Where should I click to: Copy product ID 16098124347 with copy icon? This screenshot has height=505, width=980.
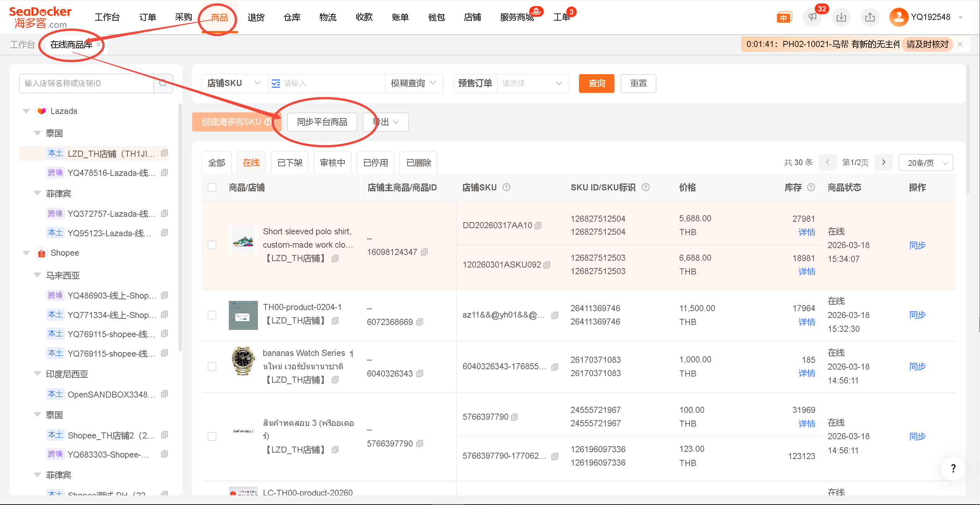pos(424,252)
